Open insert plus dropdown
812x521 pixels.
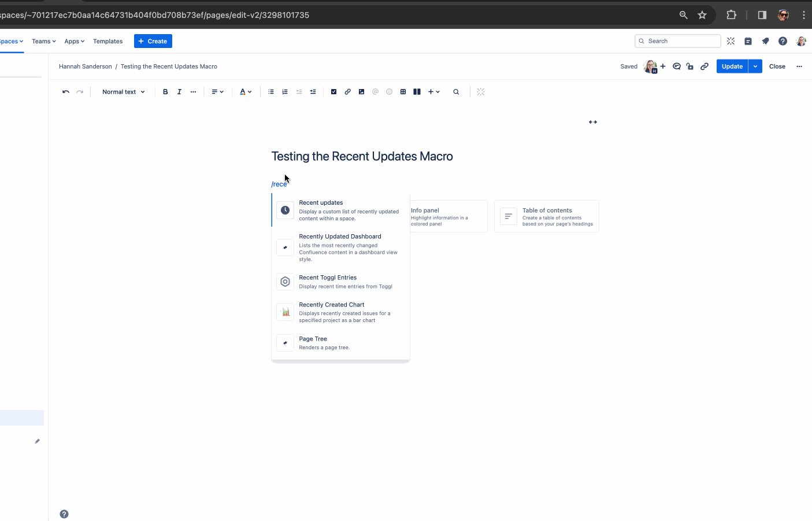(433, 92)
